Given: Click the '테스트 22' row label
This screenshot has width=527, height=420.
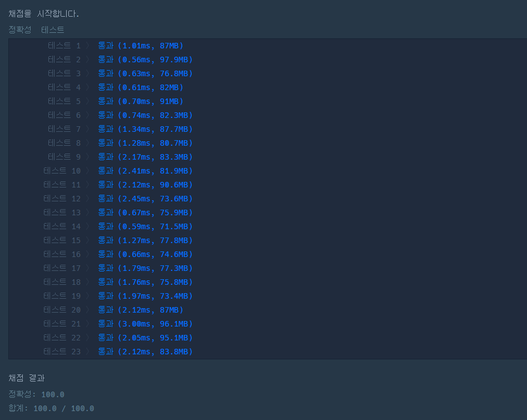Looking at the screenshot, I should (62, 338).
